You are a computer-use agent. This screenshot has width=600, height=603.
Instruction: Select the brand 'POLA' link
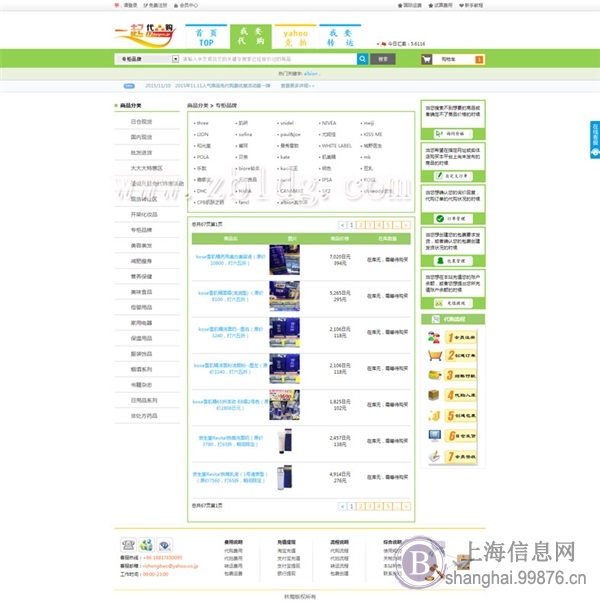tap(203, 157)
